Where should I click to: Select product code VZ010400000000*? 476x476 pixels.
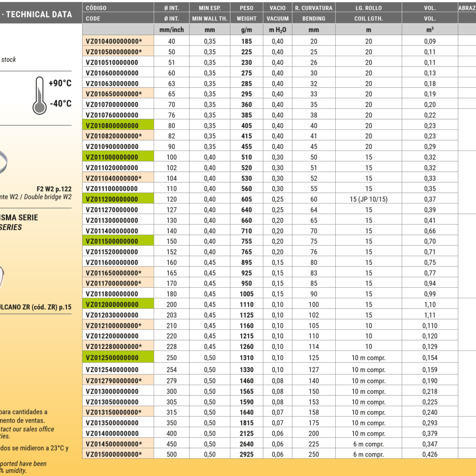(x=118, y=41)
